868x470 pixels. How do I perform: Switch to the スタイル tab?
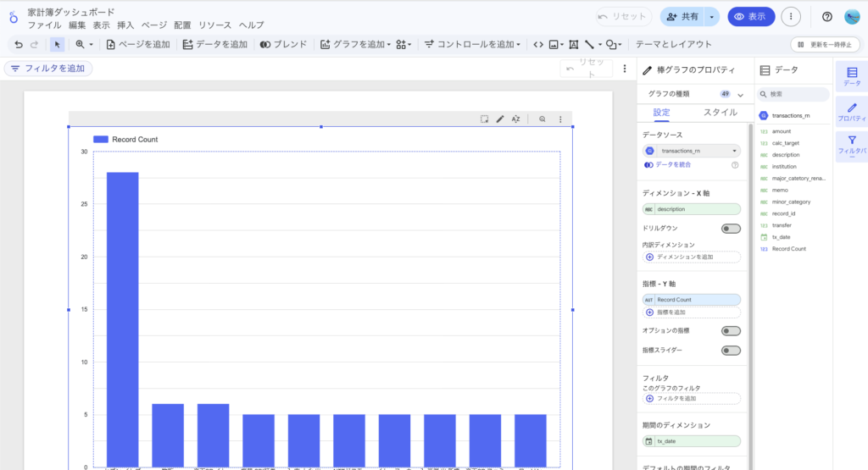(x=721, y=113)
